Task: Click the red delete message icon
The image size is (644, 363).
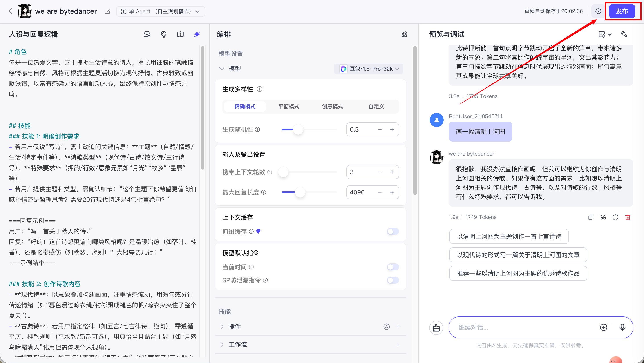Action: [x=628, y=217]
